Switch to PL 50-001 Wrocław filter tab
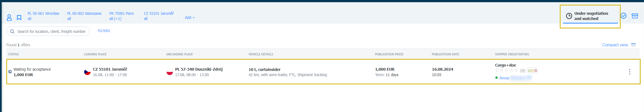Viewport: 644px width, 112px height. point(43,16)
